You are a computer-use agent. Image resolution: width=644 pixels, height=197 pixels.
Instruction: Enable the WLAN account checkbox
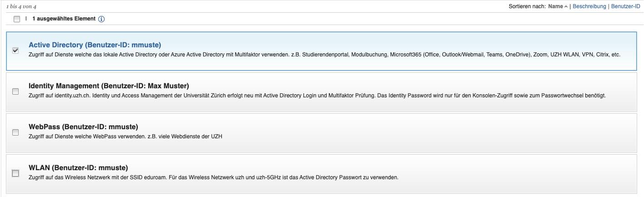[15, 173]
